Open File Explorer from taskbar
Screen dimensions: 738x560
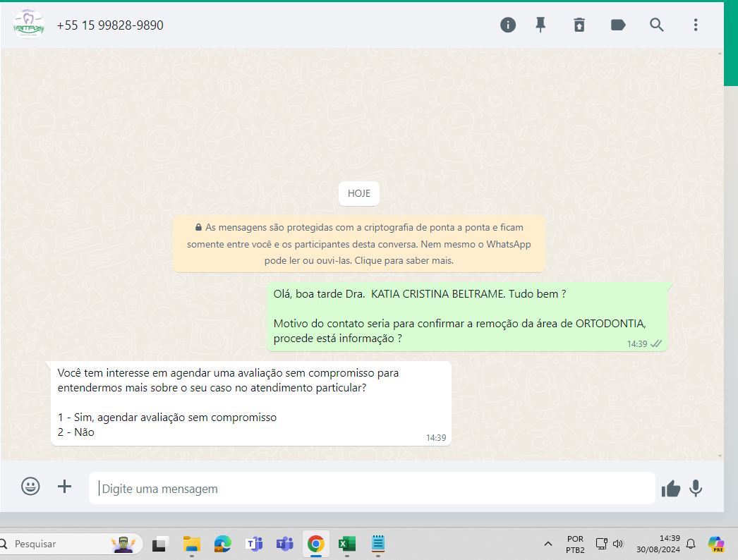pos(192,544)
